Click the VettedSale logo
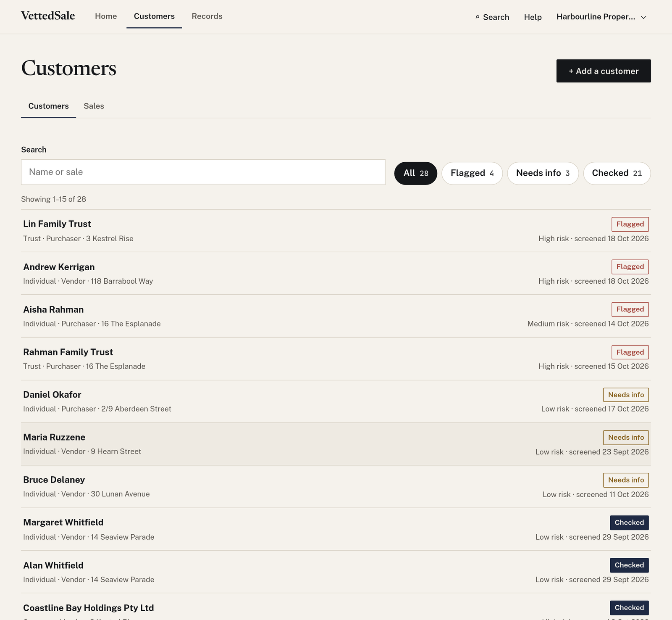The image size is (672, 620). tap(48, 16)
